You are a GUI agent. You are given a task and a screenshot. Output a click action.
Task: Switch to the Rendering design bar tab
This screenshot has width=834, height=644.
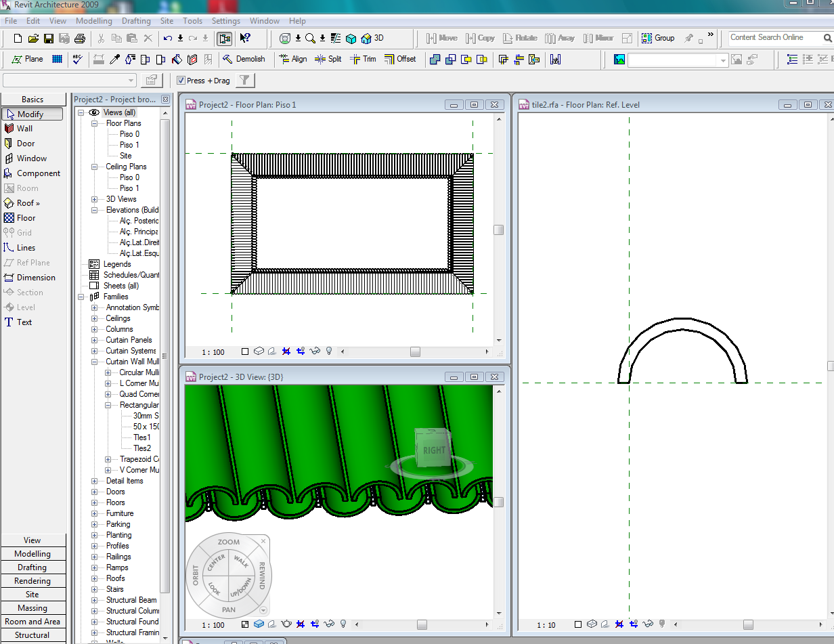pyautogui.click(x=32, y=581)
